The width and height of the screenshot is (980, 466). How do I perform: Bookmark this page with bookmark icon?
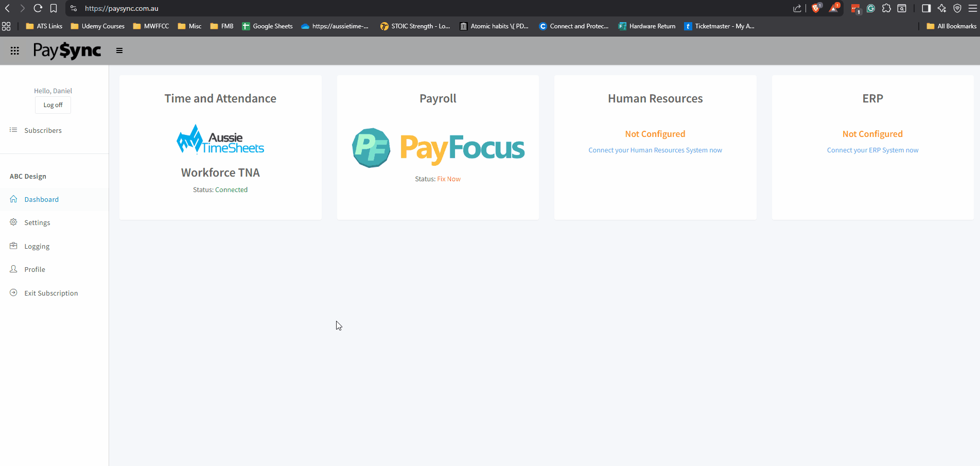54,8
